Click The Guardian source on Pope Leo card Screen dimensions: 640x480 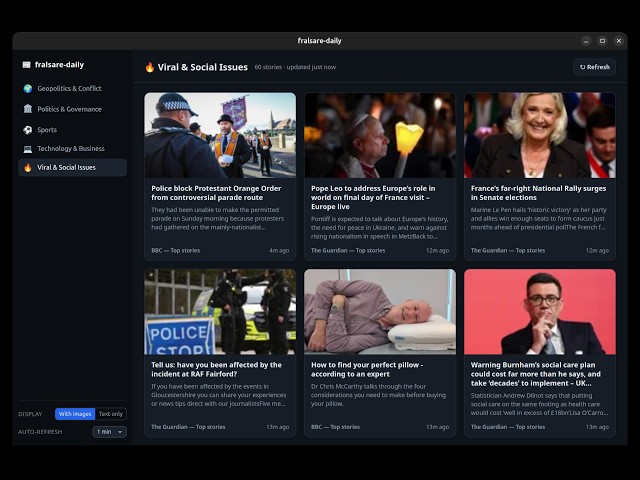click(348, 251)
